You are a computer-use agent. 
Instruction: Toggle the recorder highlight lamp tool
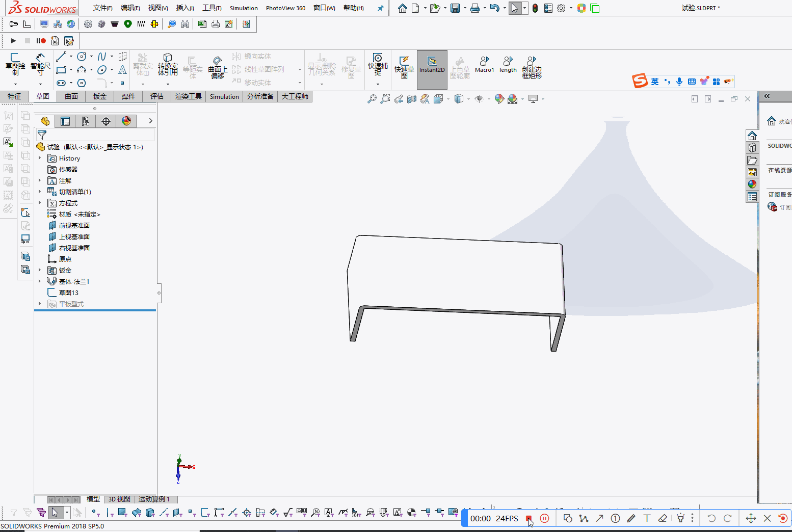(680, 518)
